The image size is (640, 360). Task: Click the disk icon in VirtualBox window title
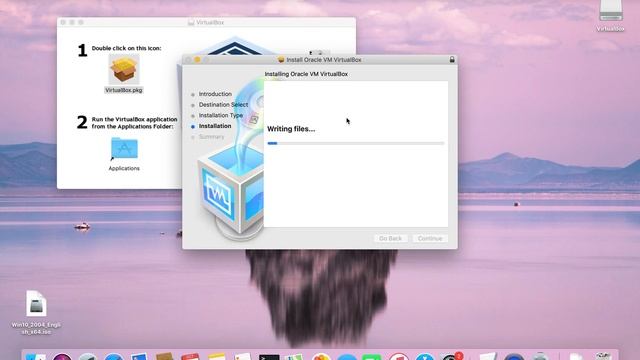pos(191,22)
